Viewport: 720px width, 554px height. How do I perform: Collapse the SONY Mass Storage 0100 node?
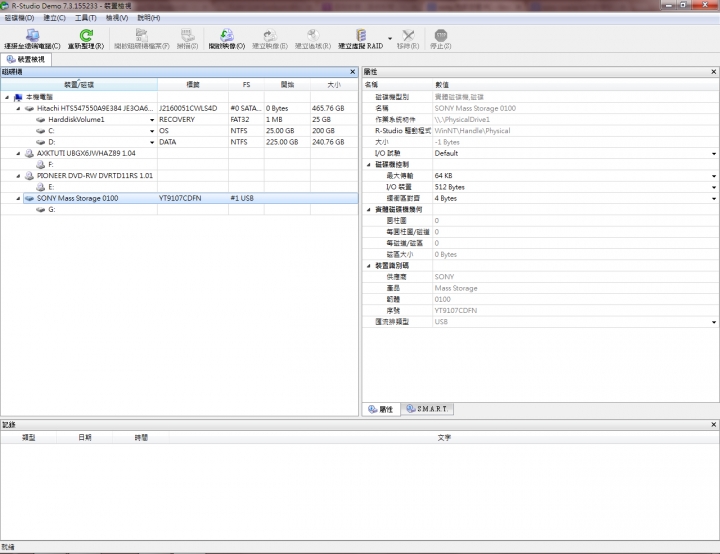(x=18, y=198)
